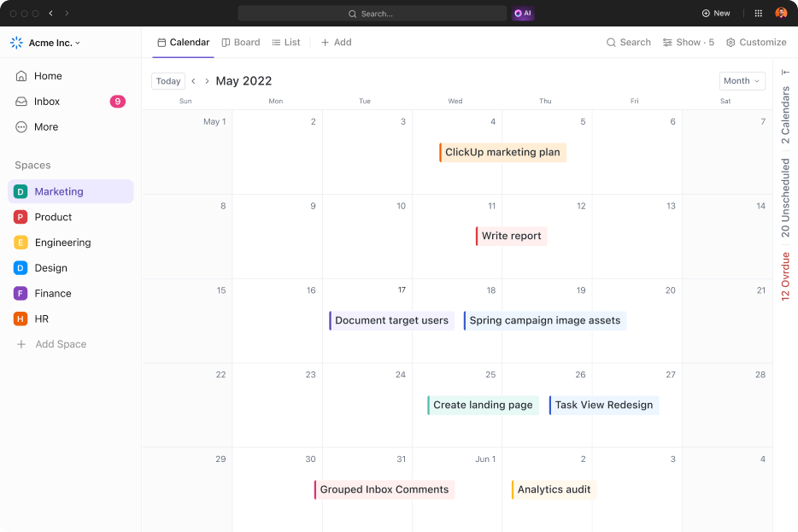Click the Engineering space E icon
798x532 pixels.
click(21, 243)
